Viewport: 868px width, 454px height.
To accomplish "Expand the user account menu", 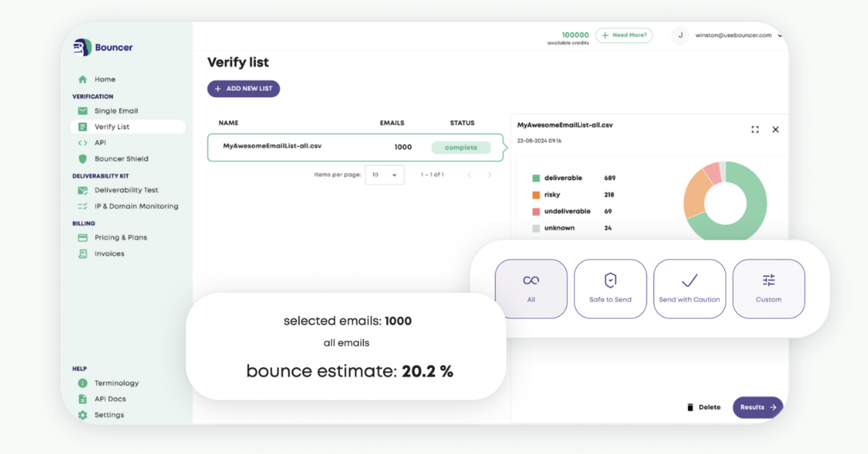I will (780, 35).
